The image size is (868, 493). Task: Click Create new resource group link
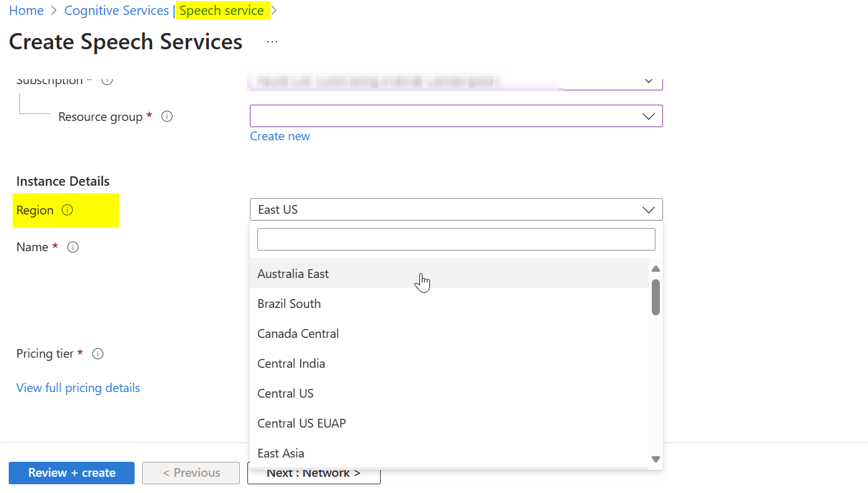pos(280,136)
